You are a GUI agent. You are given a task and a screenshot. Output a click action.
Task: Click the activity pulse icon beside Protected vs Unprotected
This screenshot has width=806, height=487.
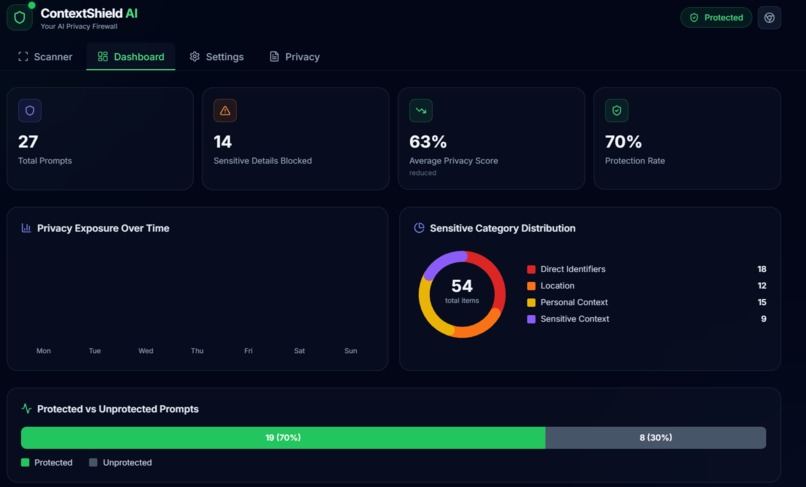pos(26,409)
